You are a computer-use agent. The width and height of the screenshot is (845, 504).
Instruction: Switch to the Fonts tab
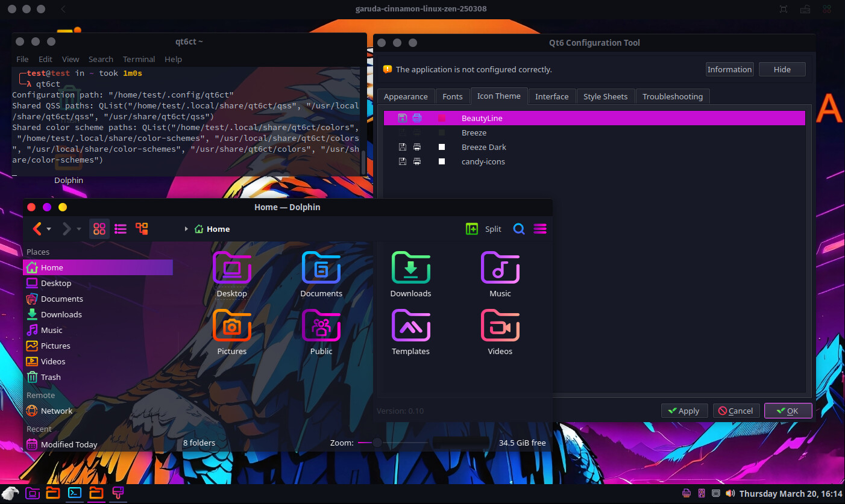453,96
